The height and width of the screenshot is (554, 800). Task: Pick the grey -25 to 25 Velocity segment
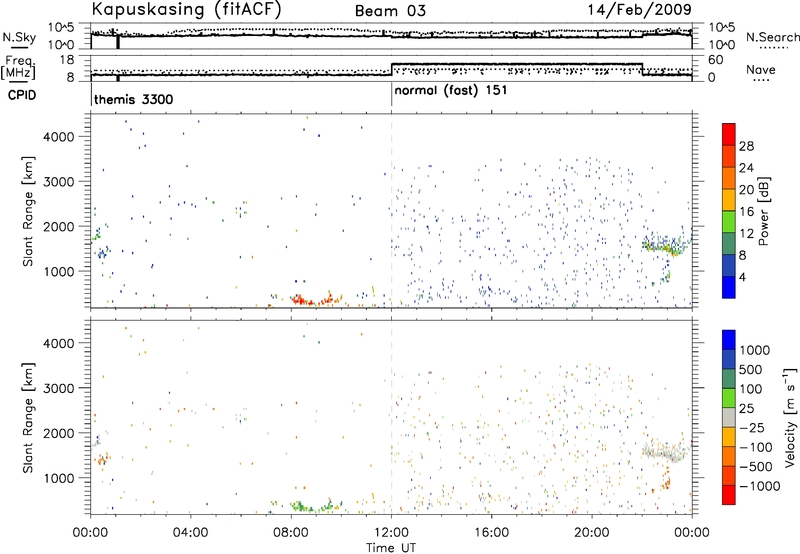pos(729,418)
